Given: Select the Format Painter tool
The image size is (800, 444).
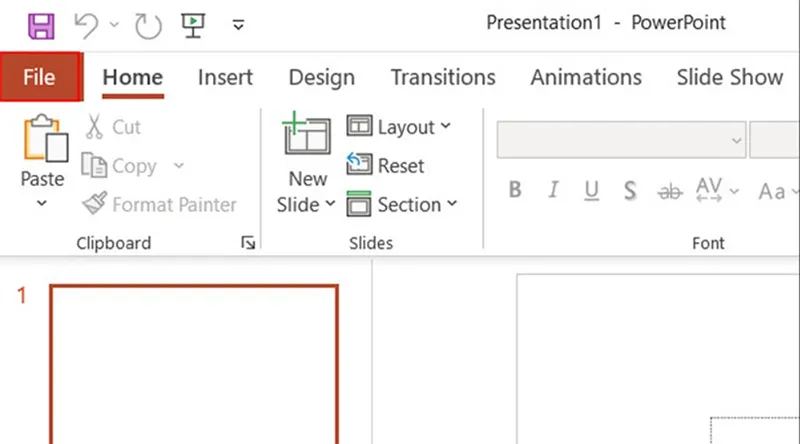Looking at the screenshot, I should coord(160,205).
